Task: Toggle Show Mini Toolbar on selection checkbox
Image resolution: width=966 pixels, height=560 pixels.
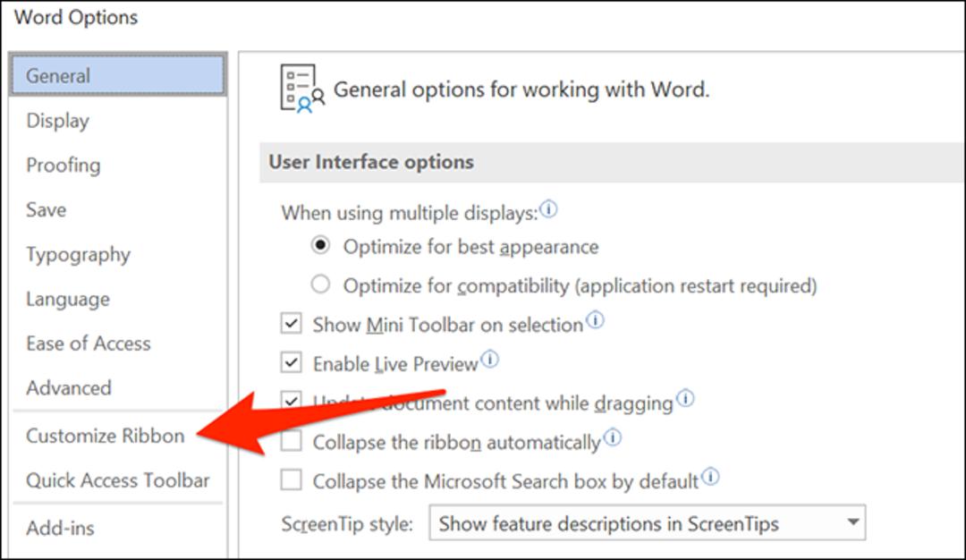Action: pos(292,324)
